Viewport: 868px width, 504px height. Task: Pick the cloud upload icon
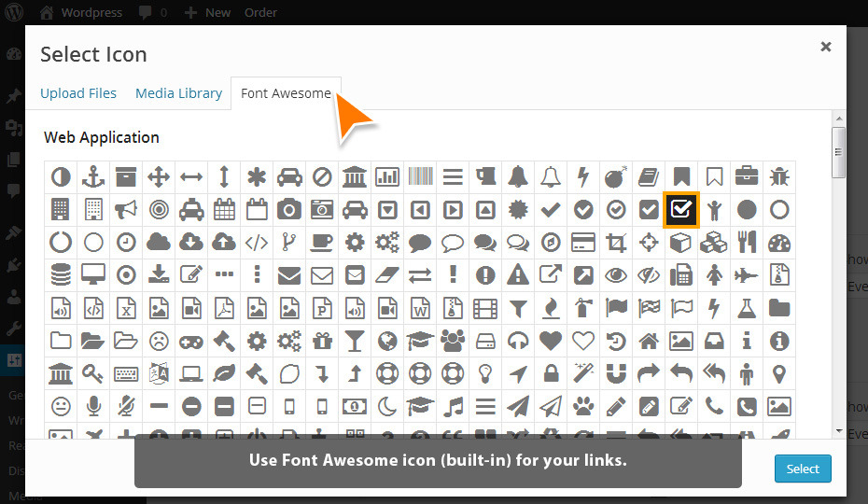tap(224, 243)
